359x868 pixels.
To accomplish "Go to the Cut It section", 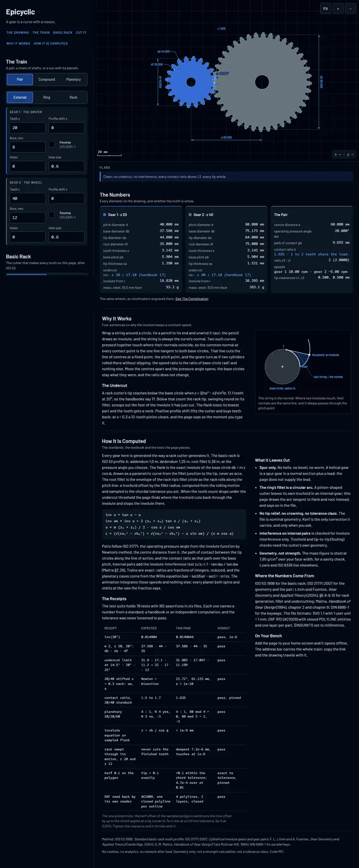I will [81, 32].
